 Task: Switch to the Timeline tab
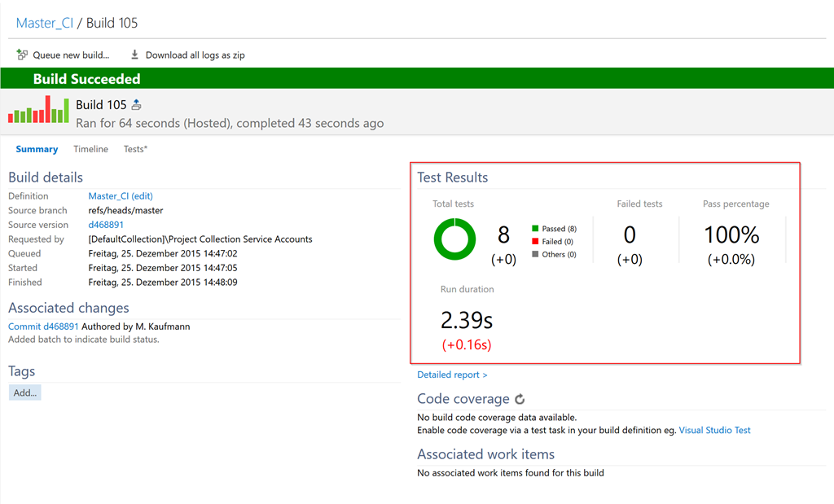[90, 149]
